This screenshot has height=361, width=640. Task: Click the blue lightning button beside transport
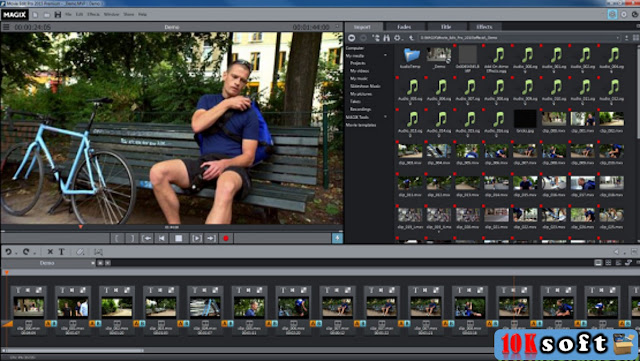337,238
